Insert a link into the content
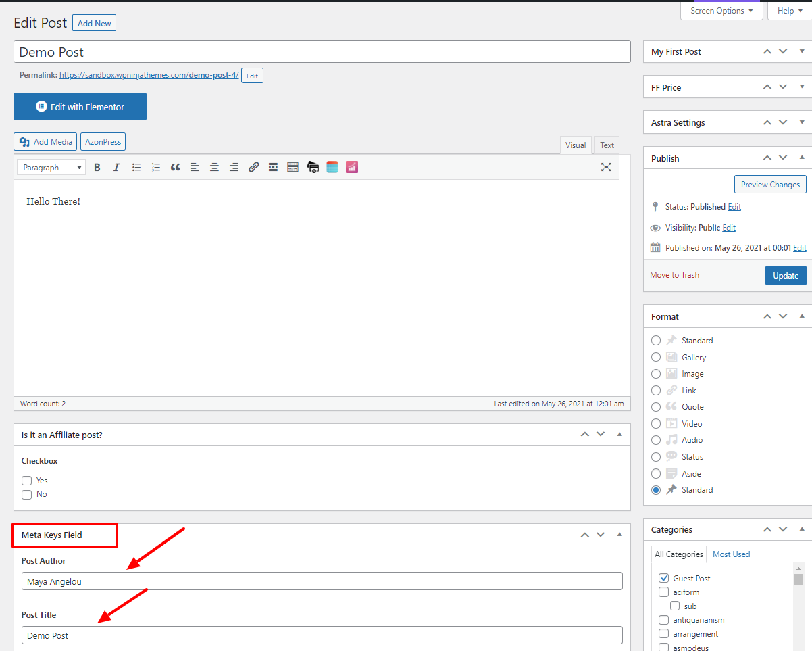This screenshot has height=651, width=812. (x=253, y=167)
